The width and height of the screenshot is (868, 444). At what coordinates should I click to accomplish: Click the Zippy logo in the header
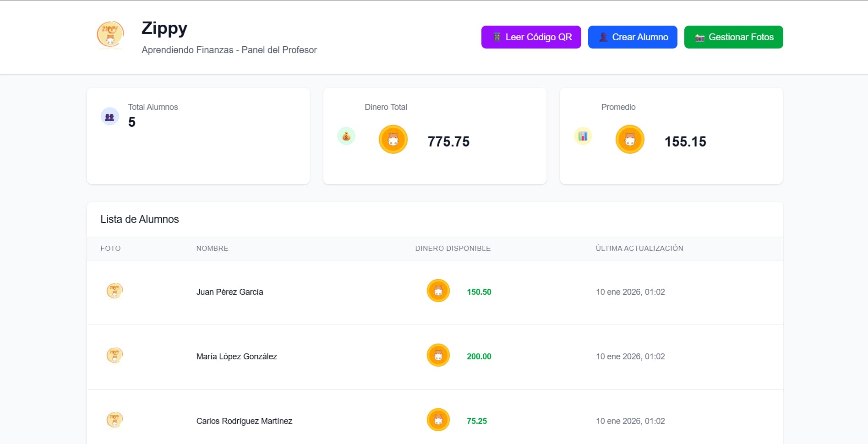[109, 35]
